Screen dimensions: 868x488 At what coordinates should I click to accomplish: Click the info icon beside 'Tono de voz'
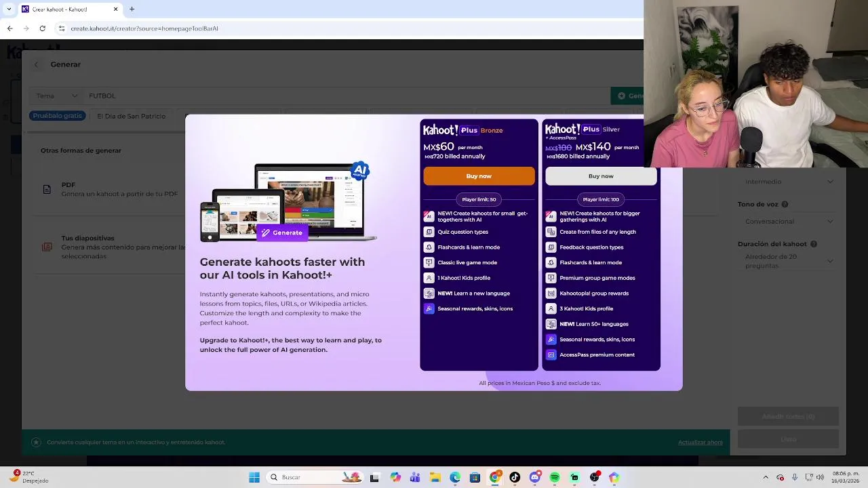click(785, 204)
